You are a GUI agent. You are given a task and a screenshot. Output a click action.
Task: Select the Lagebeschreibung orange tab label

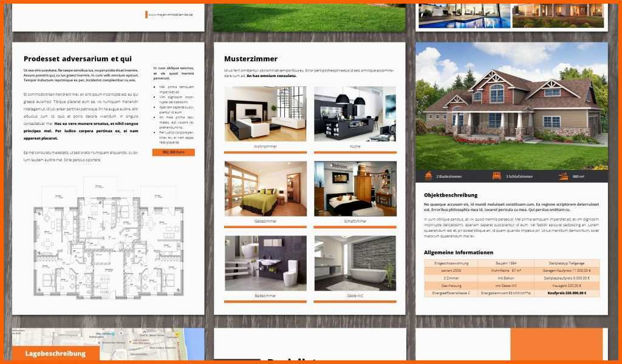click(x=55, y=354)
